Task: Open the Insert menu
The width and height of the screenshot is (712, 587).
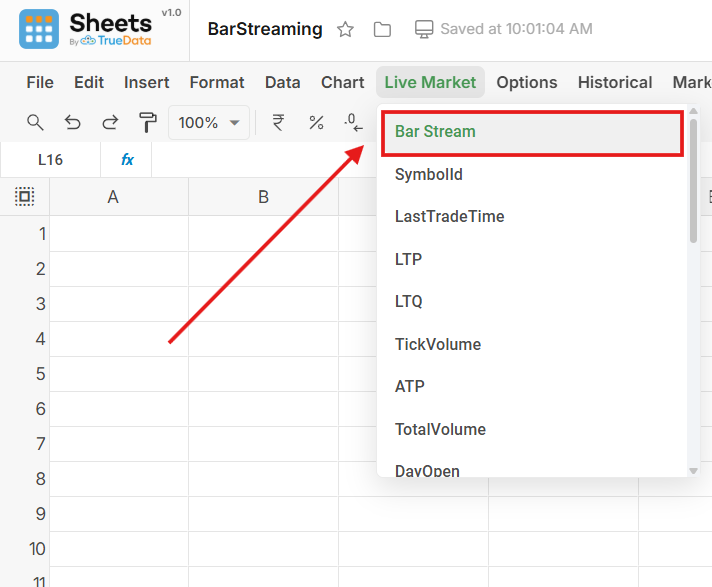Action: [x=146, y=82]
